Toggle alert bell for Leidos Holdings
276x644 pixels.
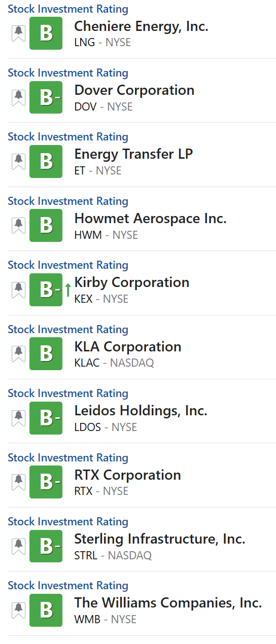click(19, 418)
